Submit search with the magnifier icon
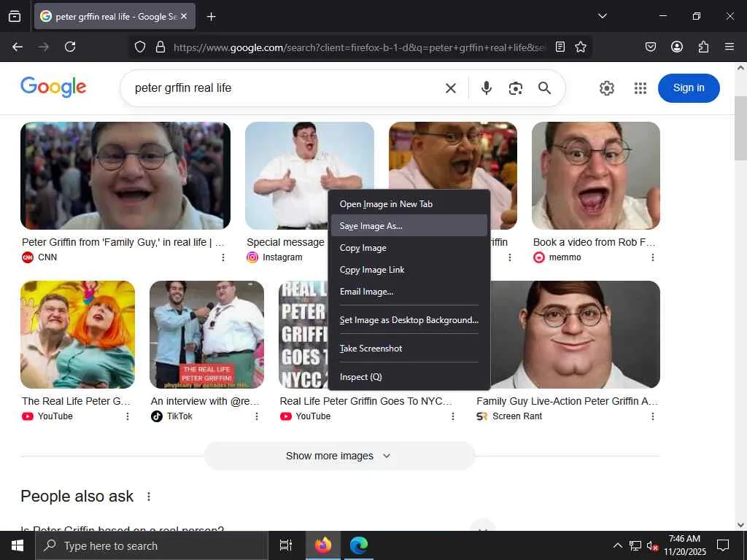The height and width of the screenshot is (560, 747). pyautogui.click(x=544, y=88)
